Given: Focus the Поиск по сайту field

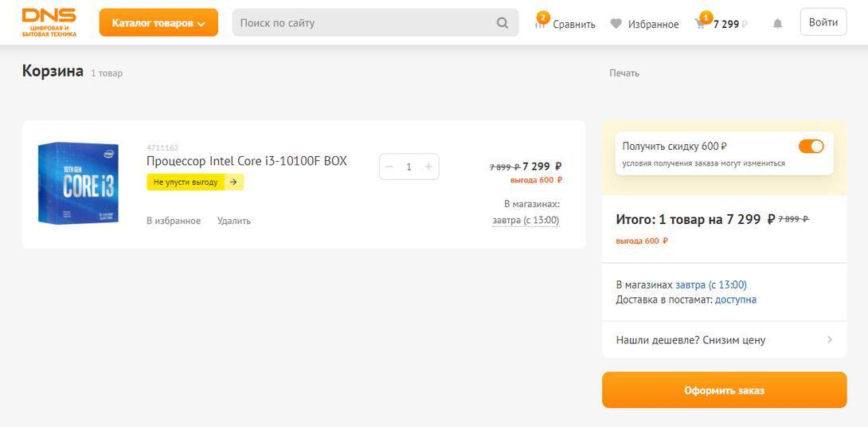Looking at the screenshot, I should 362,23.
